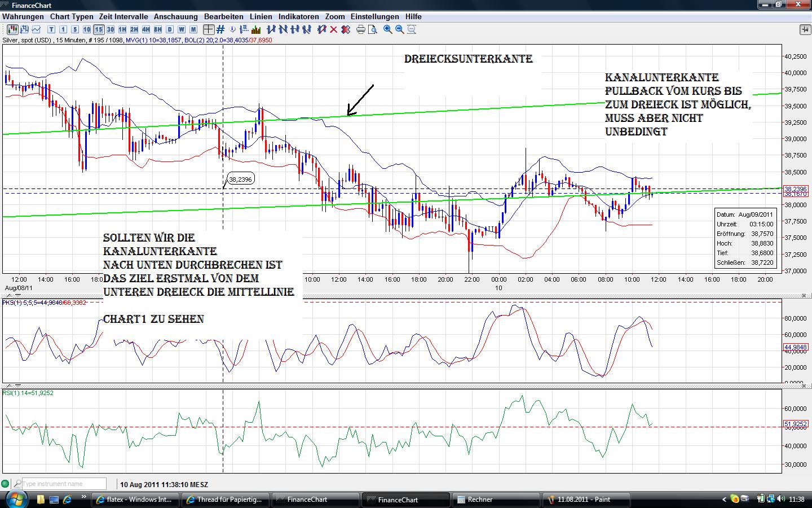Click the green connection status indicator
This screenshot has width=812, height=508.
[x=6, y=484]
